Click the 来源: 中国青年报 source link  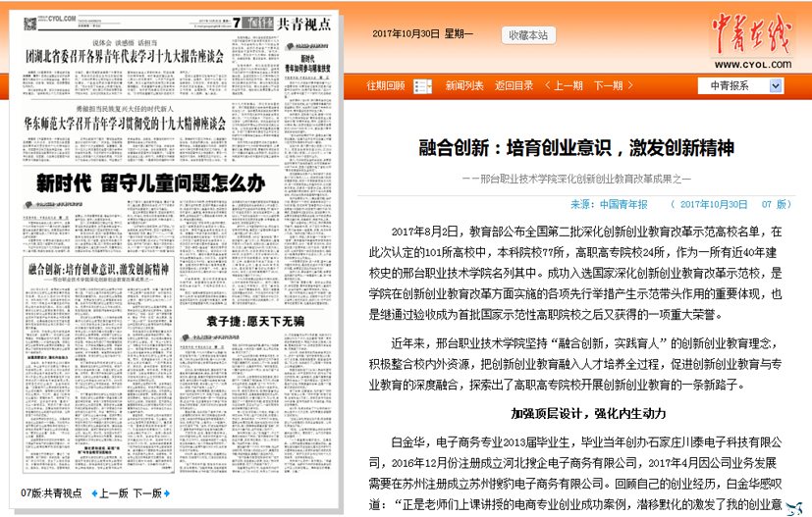point(609,204)
